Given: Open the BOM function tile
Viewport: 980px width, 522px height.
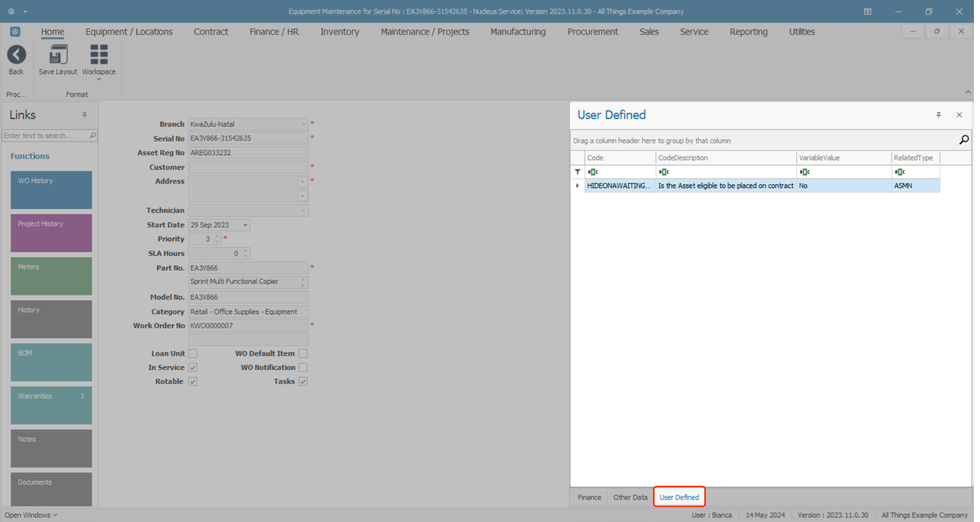Looking at the screenshot, I should pyautogui.click(x=51, y=363).
